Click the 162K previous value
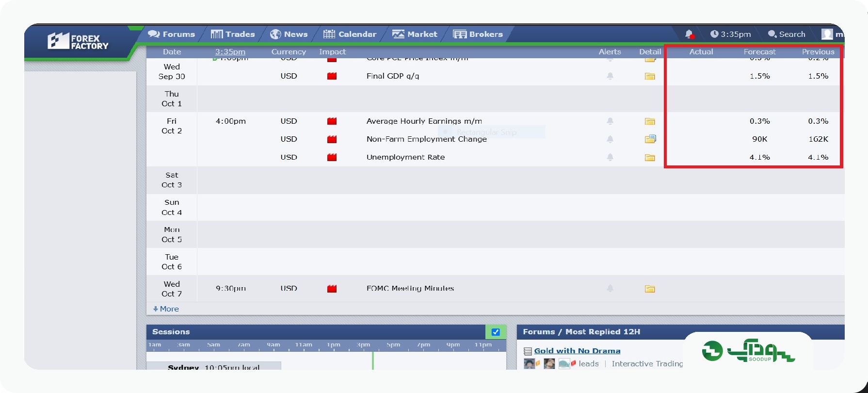This screenshot has width=868, height=393. pyautogui.click(x=818, y=139)
